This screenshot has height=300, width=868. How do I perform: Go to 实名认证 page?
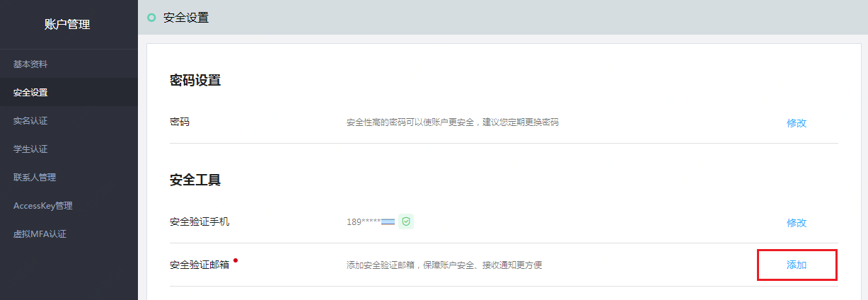(x=69, y=120)
